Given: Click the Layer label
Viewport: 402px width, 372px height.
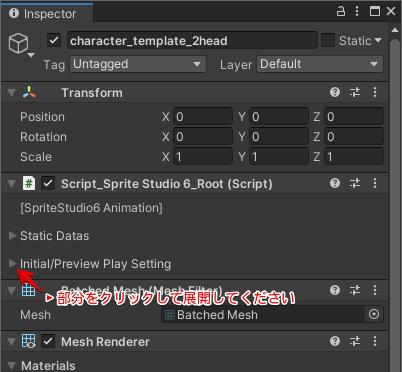Looking at the screenshot, I should click(x=236, y=65).
